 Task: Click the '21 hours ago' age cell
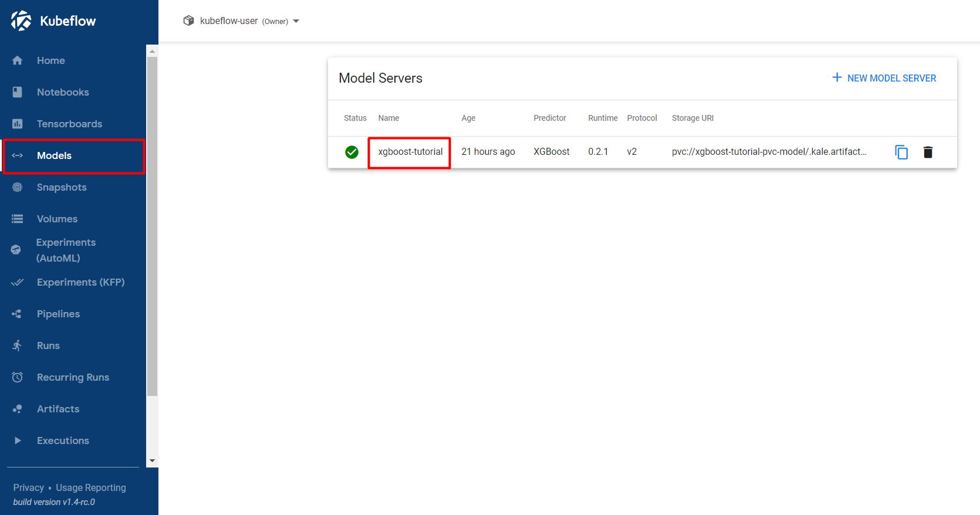tap(488, 152)
